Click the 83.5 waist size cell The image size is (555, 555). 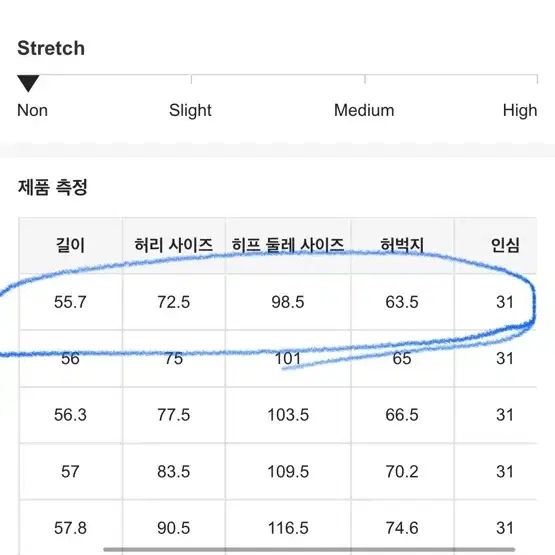click(x=173, y=472)
